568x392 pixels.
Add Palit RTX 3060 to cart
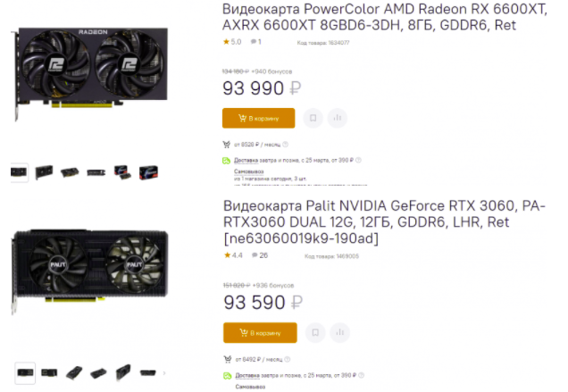pyautogui.click(x=260, y=332)
